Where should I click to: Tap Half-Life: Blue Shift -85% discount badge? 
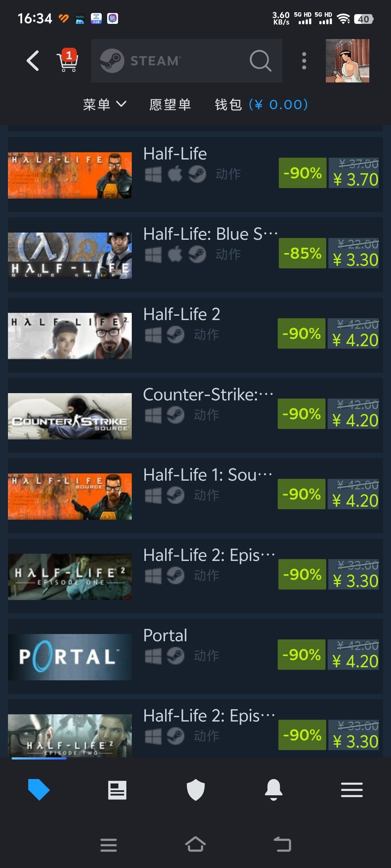pos(302,253)
